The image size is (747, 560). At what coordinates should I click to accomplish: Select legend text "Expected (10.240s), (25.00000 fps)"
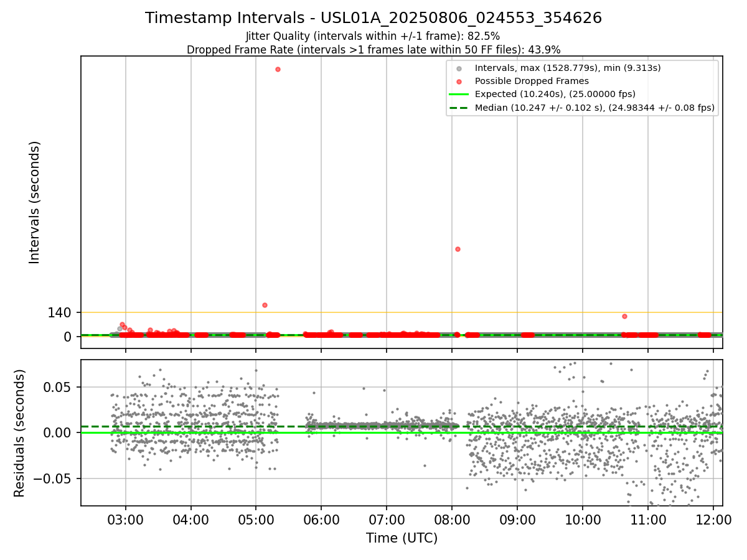[x=555, y=95]
